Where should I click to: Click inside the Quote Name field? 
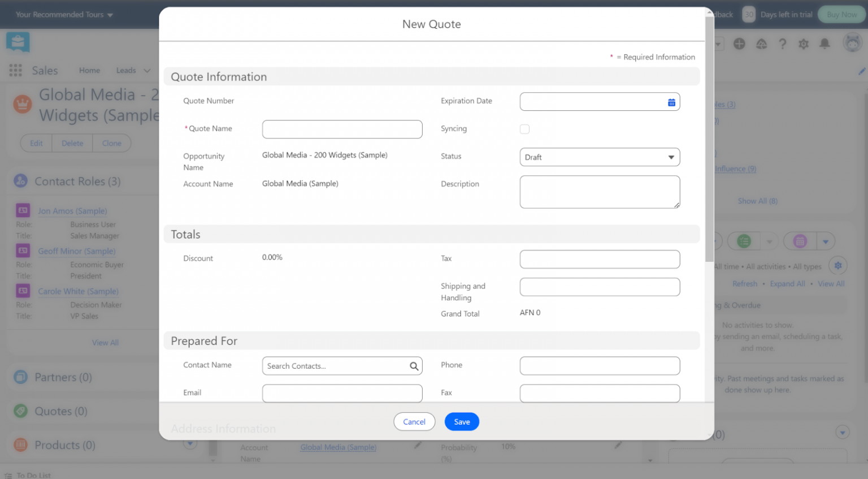pos(342,129)
